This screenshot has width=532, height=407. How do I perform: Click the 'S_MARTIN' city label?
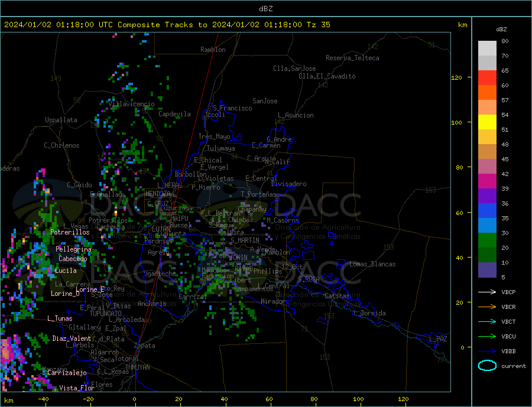click(x=245, y=240)
